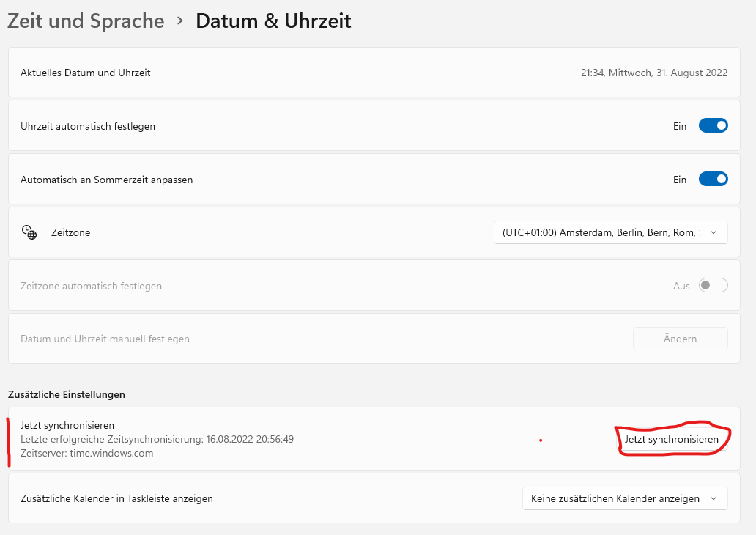Click the Aktuelles Datum und Uhrzeit label
The height and width of the screenshot is (535, 756).
(x=86, y=73)
